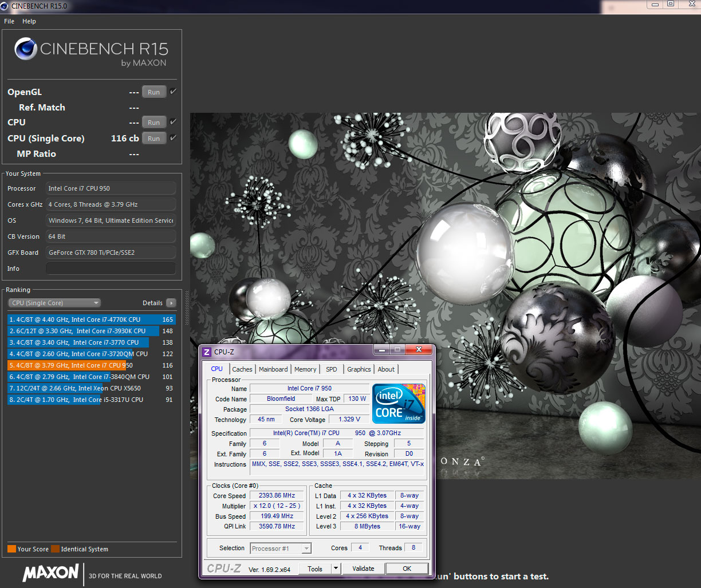Close the CPU-Z window

[x=419, y=349]
